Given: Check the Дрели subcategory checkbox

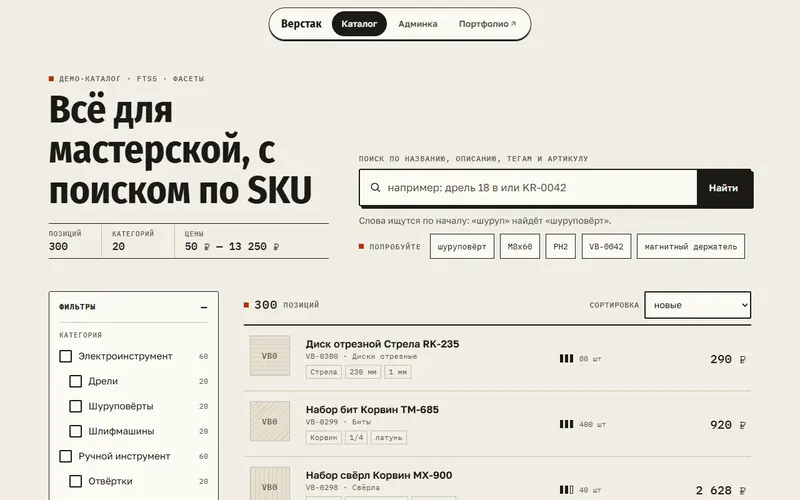Looking at the screenshot, I should 76,381.
